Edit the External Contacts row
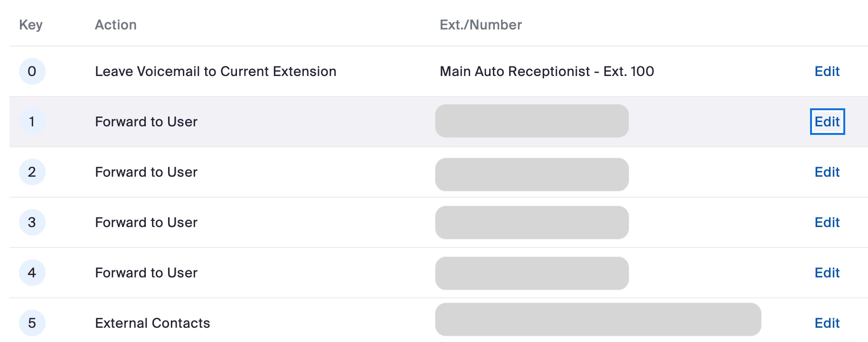 pos(827,323)
